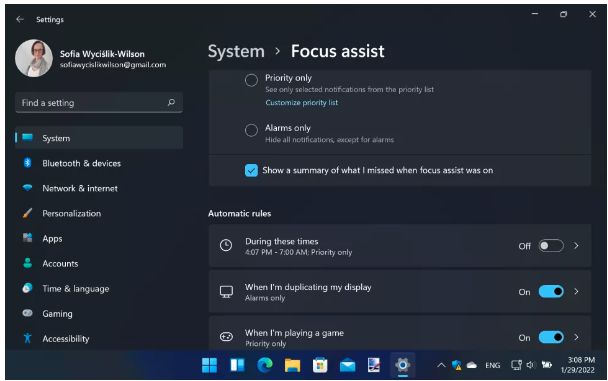
Task: Click the Apps grid icon in sidebar
Action: click(28, 238)
